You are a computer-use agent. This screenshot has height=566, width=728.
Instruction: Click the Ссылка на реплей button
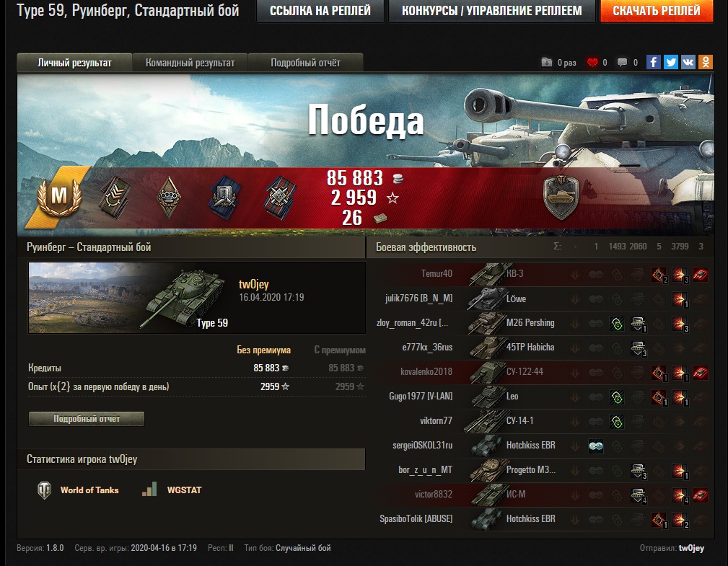pos(320,11)
